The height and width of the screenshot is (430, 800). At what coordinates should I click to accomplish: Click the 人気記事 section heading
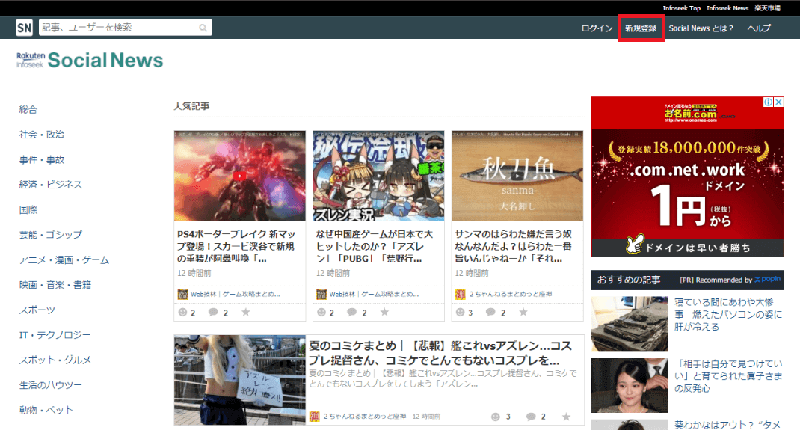pos(191,106)
